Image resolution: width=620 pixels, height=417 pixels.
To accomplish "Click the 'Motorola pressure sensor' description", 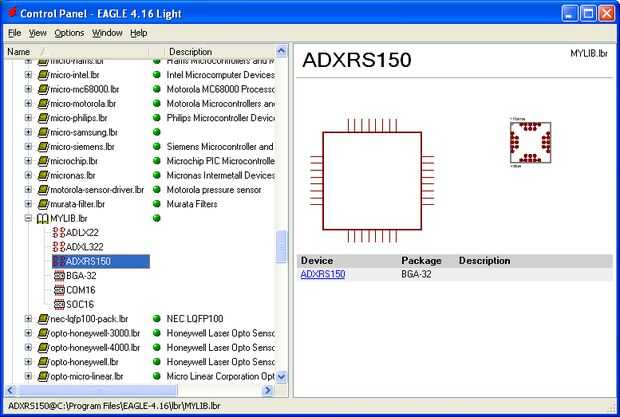I will click(214, 190).
